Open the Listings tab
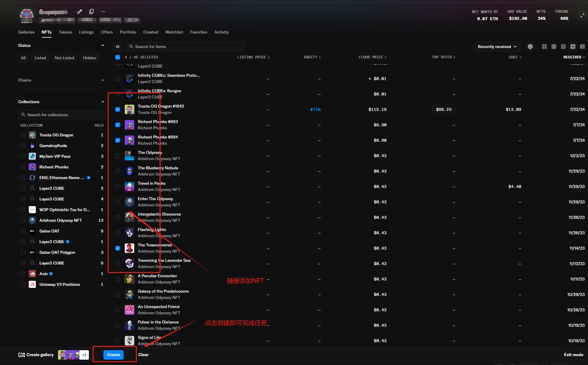 (x=86, y=32)
